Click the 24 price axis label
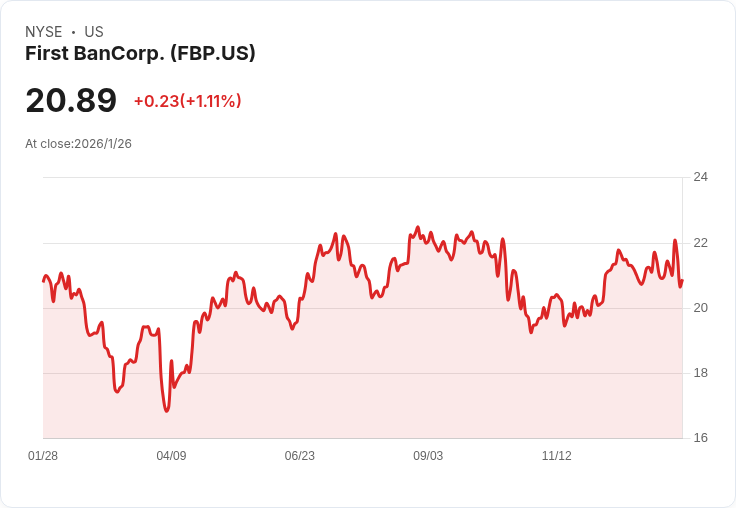The height and width of the screenshot is (508, 736). 700,177
